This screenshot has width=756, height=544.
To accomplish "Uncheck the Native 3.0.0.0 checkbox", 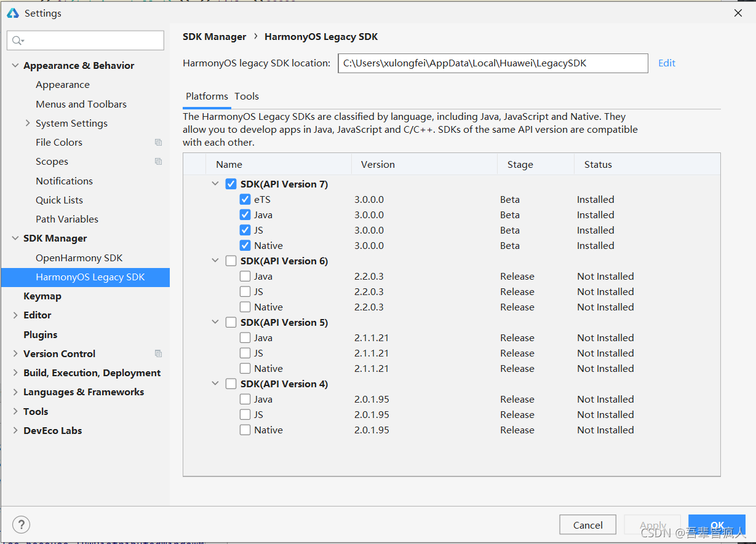I will tap(245, 246).
